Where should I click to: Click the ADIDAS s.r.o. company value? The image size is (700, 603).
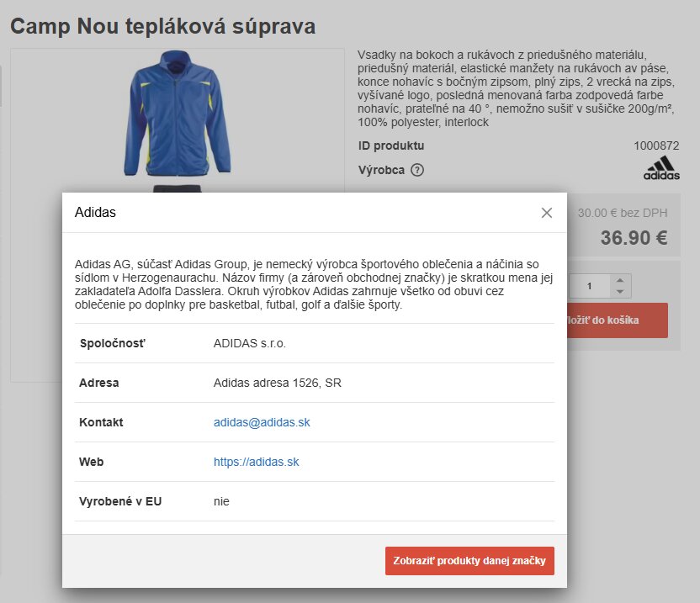[250, 343]
